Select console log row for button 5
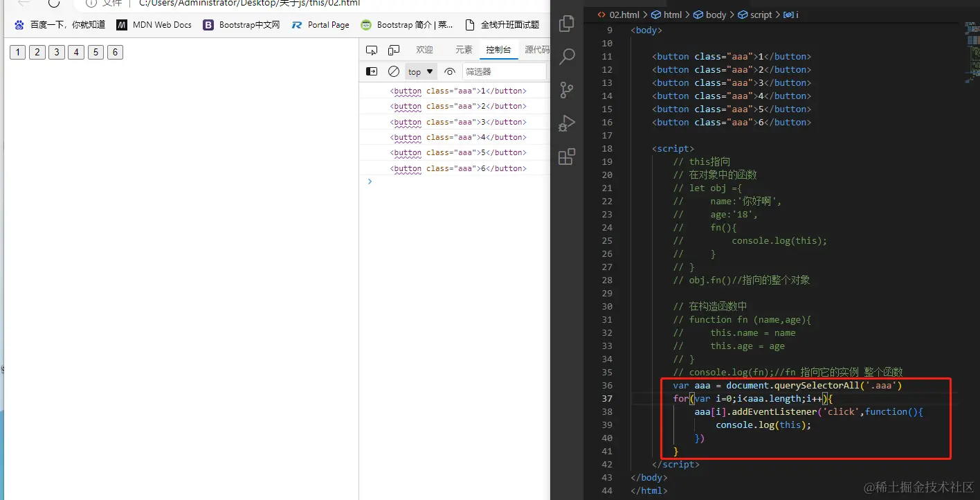 (x=455, y=152)
